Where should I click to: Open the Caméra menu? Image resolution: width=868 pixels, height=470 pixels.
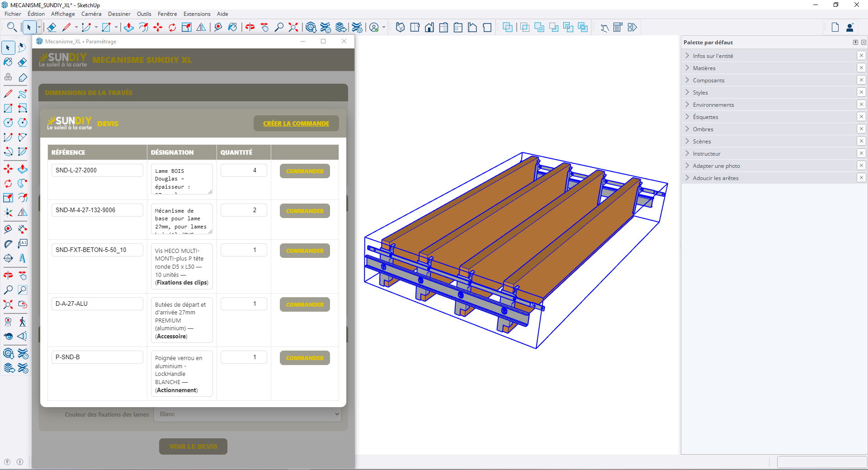pyautogui.click(x=91, y=14)
